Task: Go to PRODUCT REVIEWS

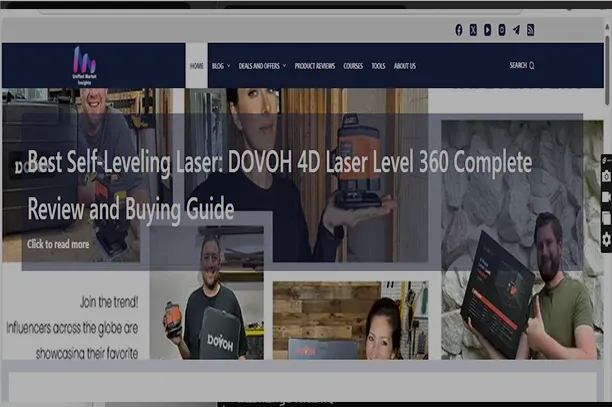Action: pos(315,66)
